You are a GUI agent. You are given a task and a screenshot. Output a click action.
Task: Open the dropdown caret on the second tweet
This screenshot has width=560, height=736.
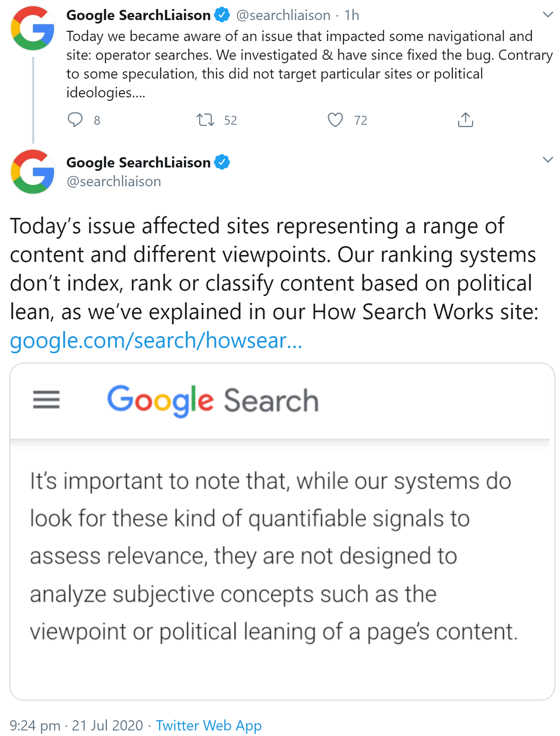(548, 160)
